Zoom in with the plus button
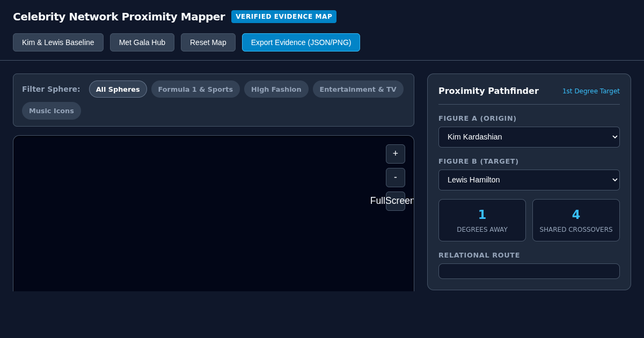644x338 pixels. click(x=396, y=154)
